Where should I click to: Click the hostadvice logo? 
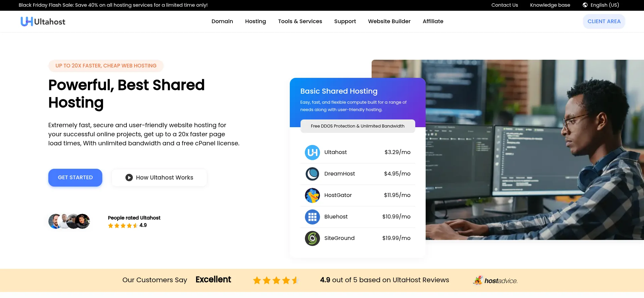[495, 280]
